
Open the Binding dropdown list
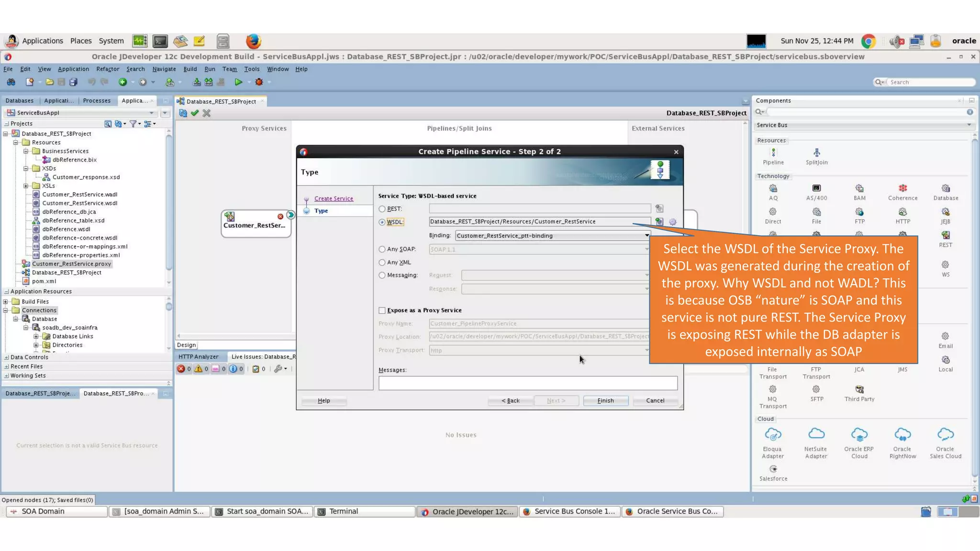[646, 236]
